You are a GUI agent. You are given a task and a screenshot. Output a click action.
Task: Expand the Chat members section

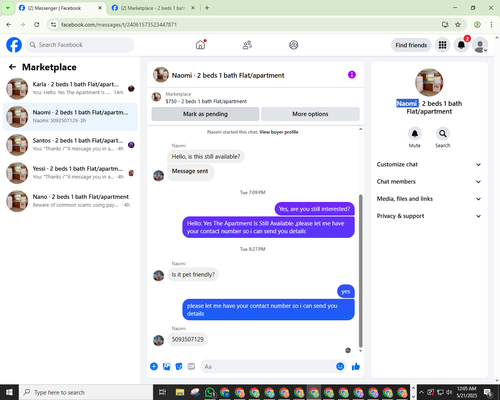tap(429, 182)
